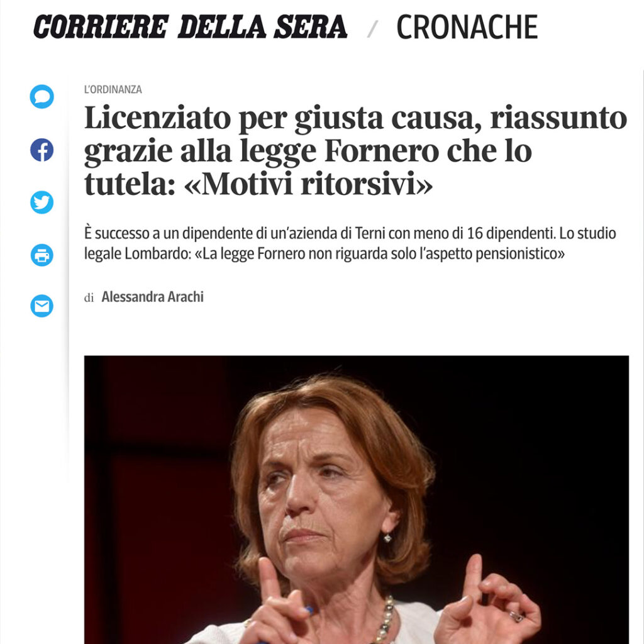Click the «Motivi ritorsivi» quote in the headline

click(x=308, y=184)
